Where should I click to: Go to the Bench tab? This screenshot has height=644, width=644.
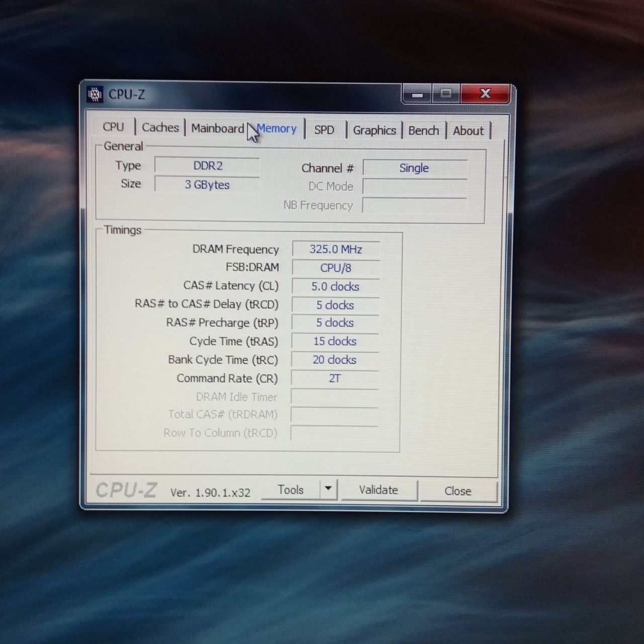click(424, 131)
